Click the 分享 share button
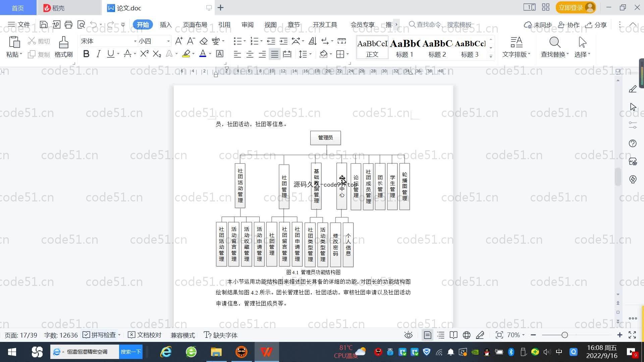 (x=596, y=25)
